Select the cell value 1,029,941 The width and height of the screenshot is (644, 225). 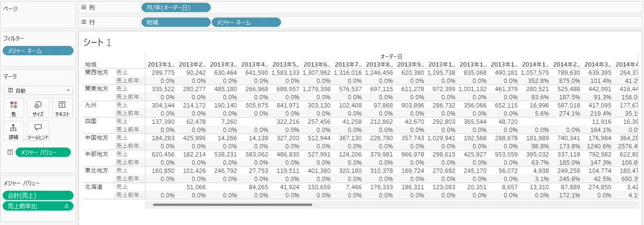441,138
